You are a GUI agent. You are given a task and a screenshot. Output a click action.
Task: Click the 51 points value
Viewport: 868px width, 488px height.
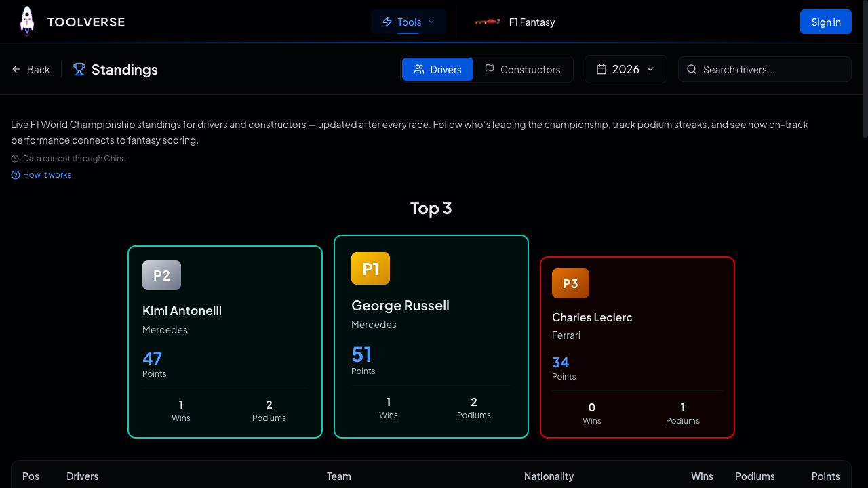[x=361, y=354]
